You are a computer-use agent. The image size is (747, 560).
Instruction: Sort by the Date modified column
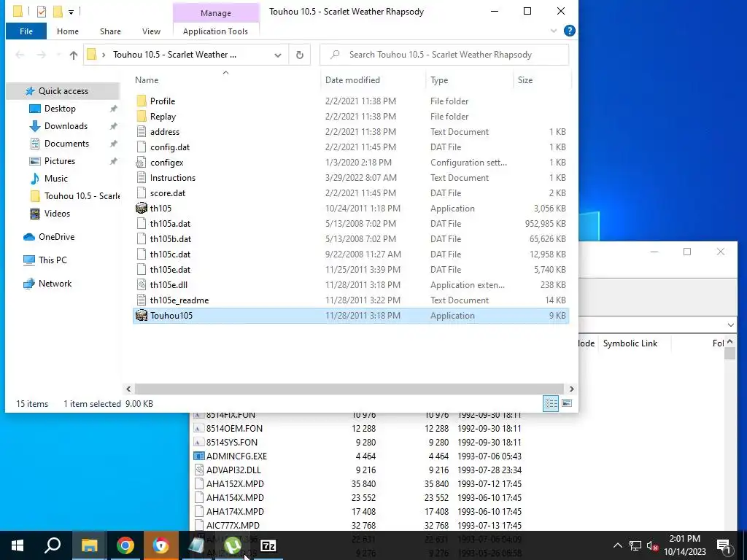[352, 80]
